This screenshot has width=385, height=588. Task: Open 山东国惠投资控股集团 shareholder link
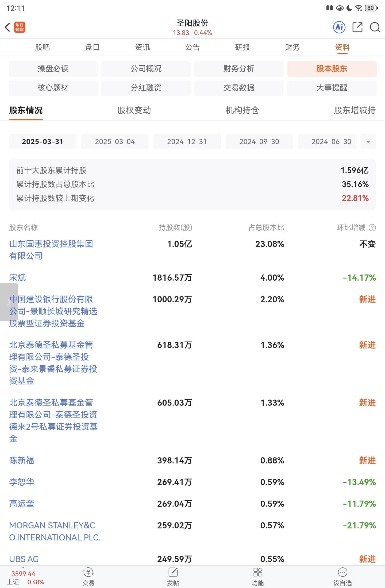(51, 250)
